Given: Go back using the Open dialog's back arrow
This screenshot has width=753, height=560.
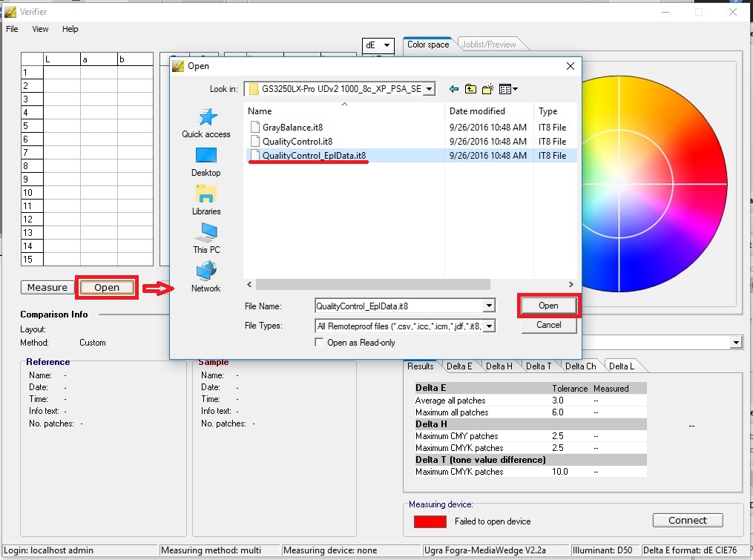Looking at the screenshot, I should click(454, 89).
